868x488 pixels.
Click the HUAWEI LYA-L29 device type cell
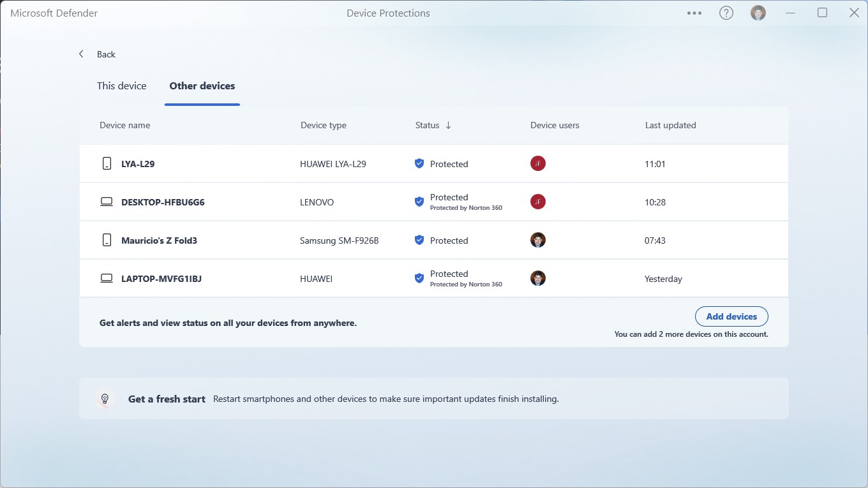[x=333, y=164]
